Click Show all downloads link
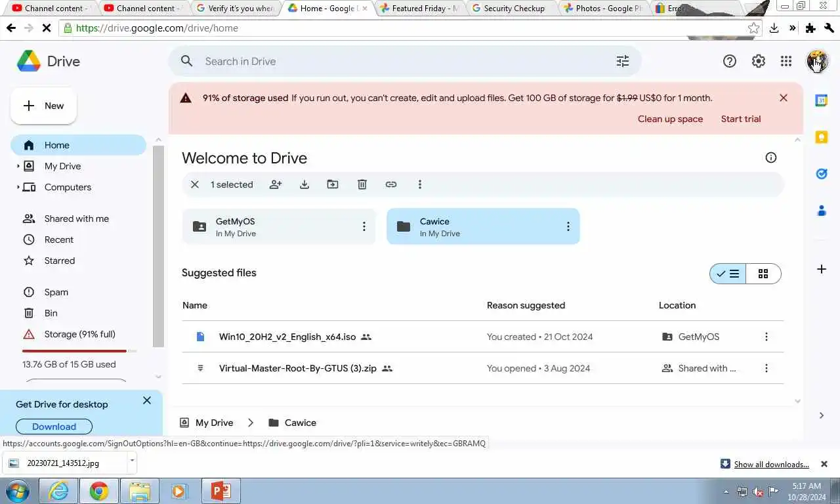This screenshot has height=504, width=840. click(x=771, y=464)
